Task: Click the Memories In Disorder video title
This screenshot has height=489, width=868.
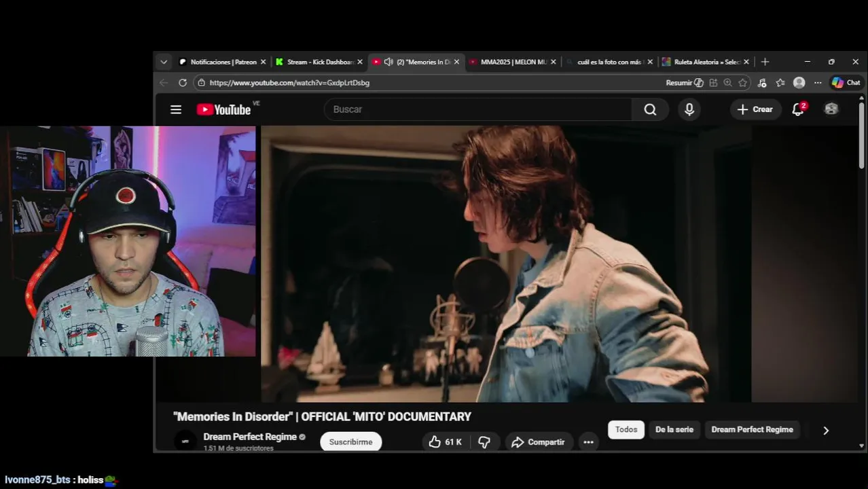Action: pos(322,416)
